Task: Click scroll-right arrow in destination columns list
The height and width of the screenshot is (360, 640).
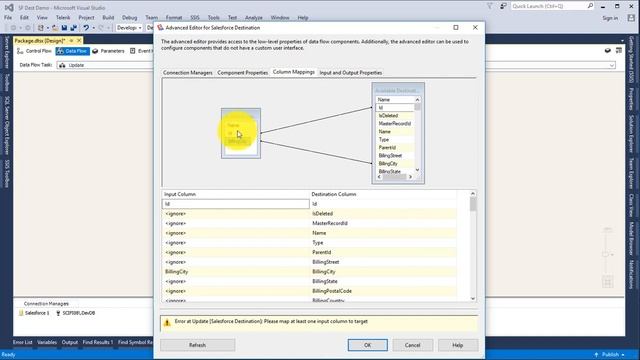Action: click(411, 177)
